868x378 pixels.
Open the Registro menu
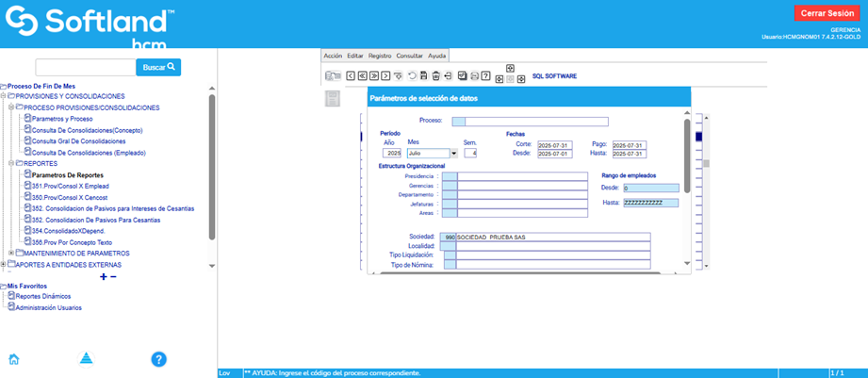pos(379,56)
